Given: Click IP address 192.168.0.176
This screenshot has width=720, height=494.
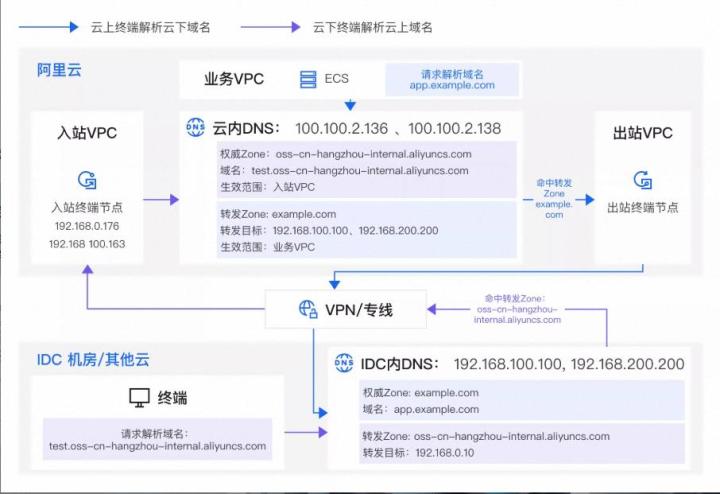Looking at the screenshot, I should point(87,226).
